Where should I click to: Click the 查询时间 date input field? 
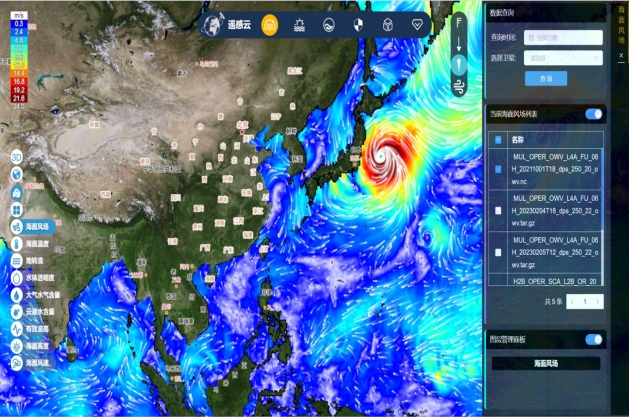point(563,38)
